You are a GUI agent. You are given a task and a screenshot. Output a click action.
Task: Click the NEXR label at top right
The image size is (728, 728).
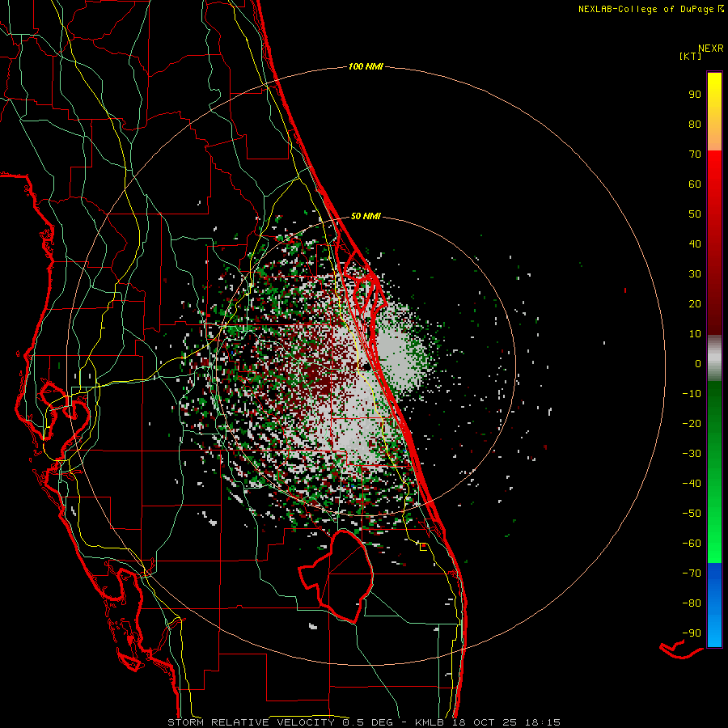pos(711,49)
